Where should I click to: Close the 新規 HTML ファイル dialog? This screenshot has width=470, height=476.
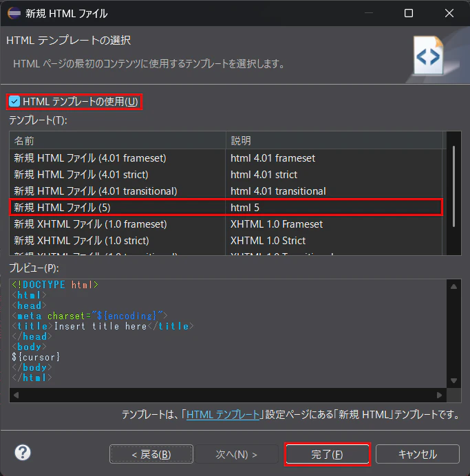click(449, 13)
